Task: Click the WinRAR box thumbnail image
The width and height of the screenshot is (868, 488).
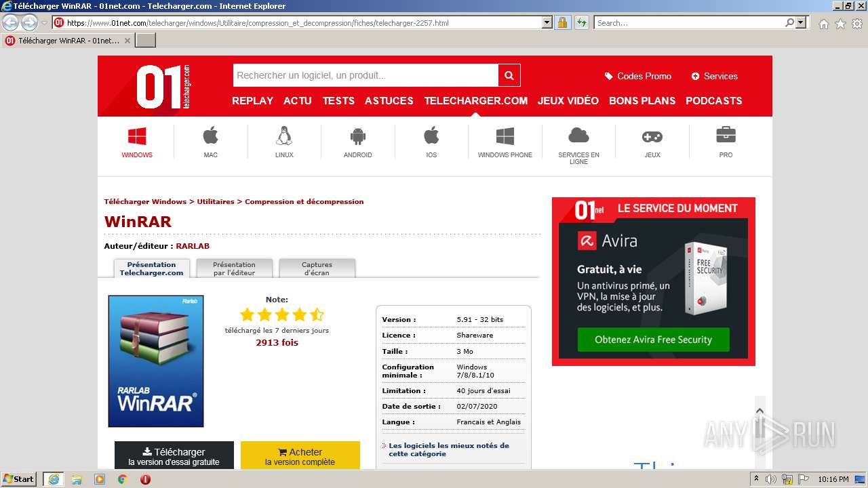Action: pyautogui.click(x=156, y=361)
